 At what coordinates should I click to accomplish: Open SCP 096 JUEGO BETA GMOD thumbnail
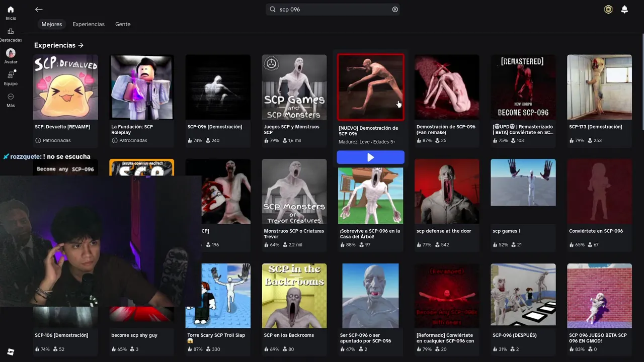tap(600, 296)
